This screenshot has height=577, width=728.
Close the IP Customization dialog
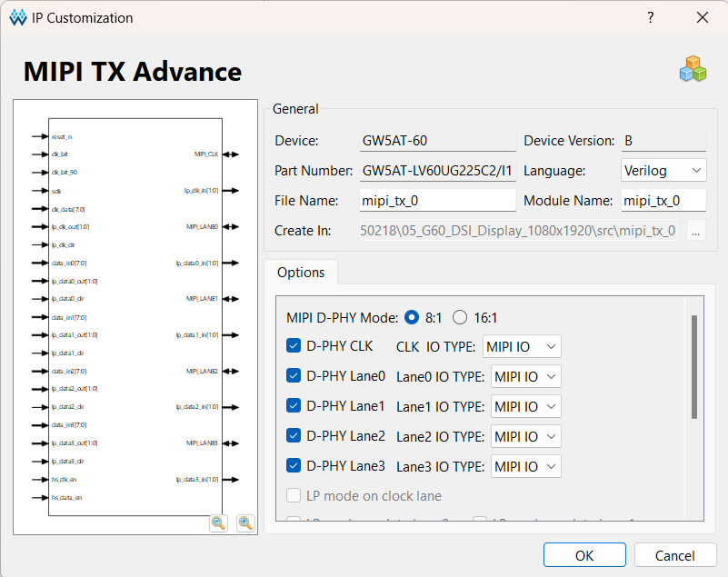click(703, 17)
